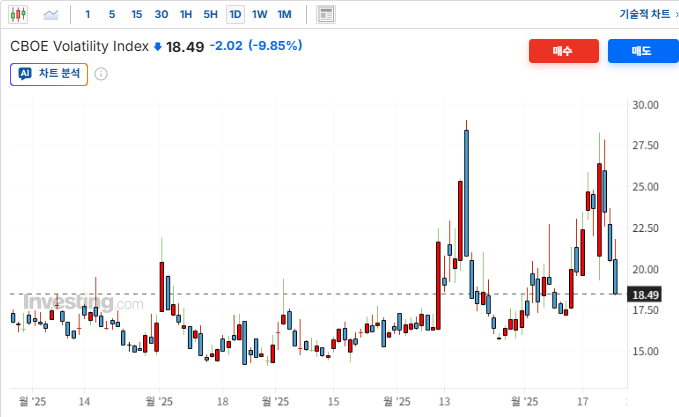
Task: Click the date label 18 on the time axis
Action: point(222,401)
